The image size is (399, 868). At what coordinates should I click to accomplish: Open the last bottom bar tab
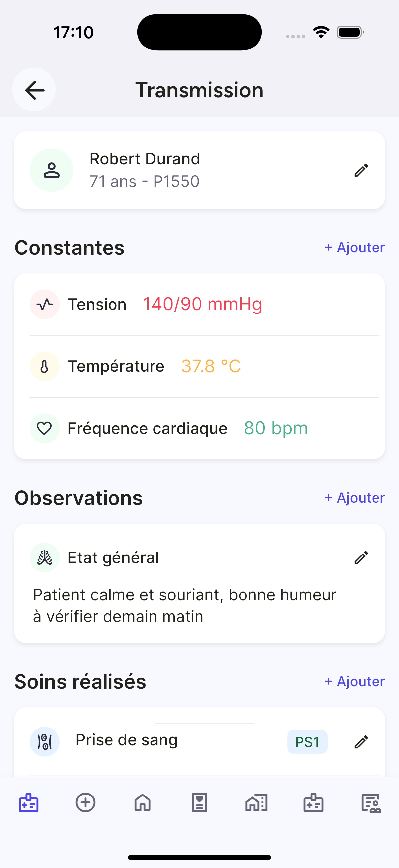point(371,803)
